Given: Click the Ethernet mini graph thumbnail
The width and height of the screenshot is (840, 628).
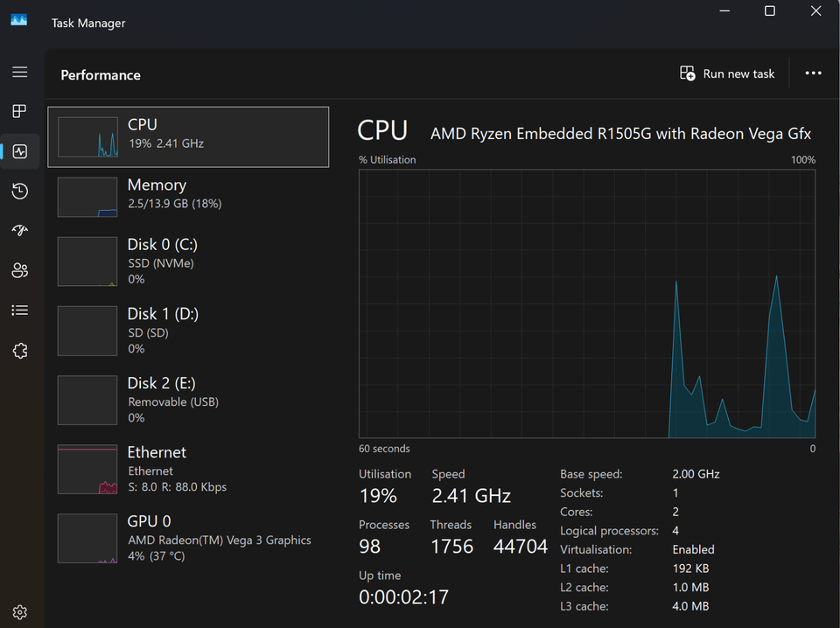Looking at the screenshot, I should 87,470.
